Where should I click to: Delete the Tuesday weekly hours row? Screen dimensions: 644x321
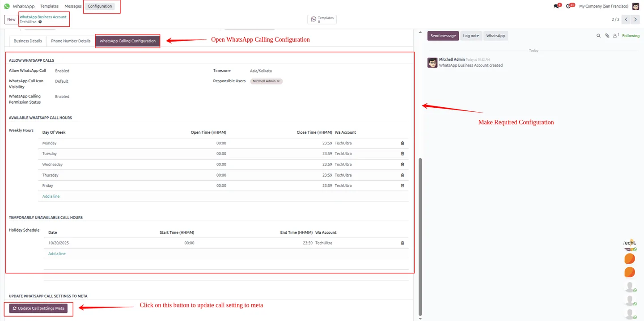pyautogui.click(x=402, y=154)
